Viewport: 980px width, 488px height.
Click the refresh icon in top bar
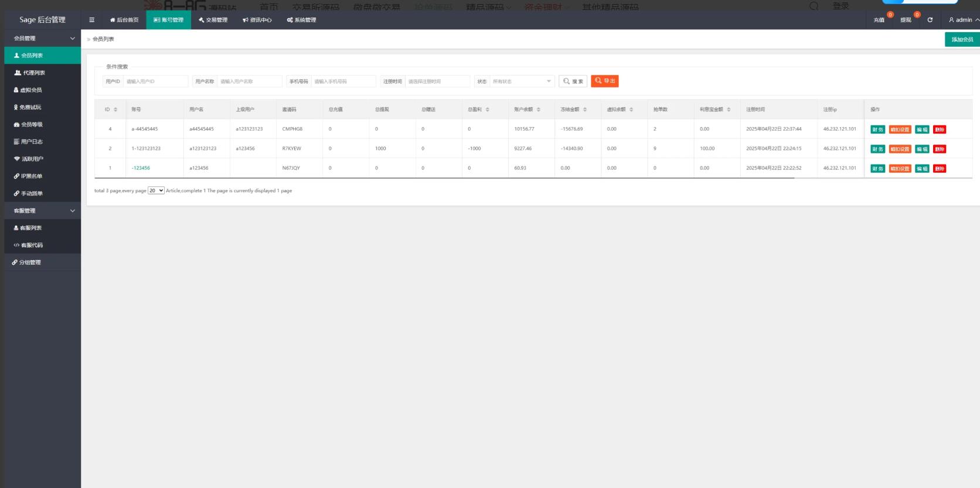[930, 20]
